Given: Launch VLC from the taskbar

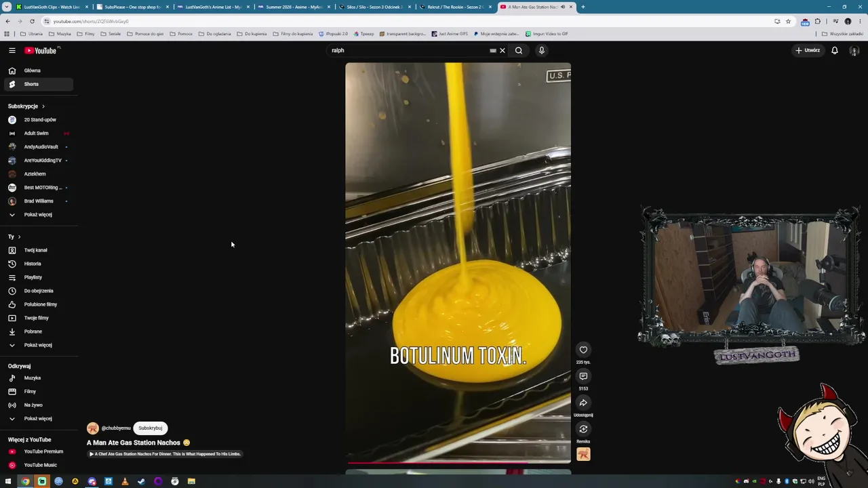Looking at the screenshot, I should tap(125, 481).
